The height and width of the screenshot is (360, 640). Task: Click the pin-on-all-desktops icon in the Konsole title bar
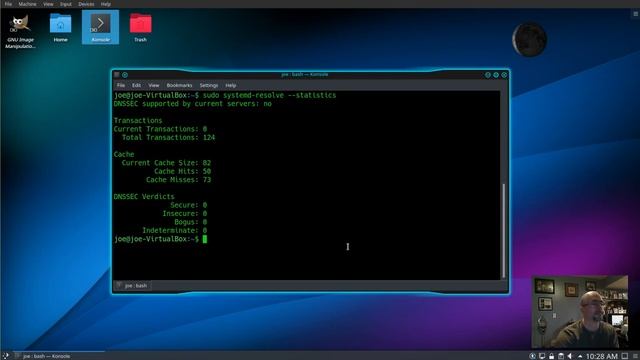(x=125, y=75)
